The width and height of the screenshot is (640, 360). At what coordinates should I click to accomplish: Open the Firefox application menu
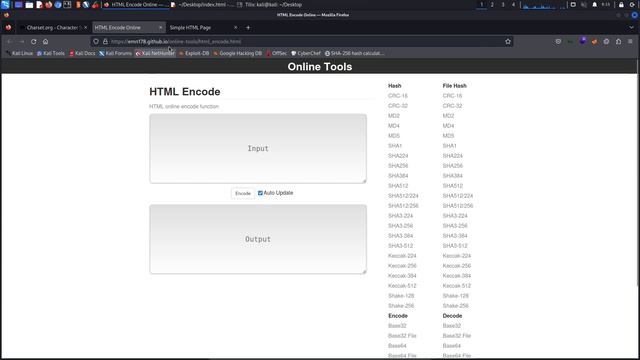(630, 42)
